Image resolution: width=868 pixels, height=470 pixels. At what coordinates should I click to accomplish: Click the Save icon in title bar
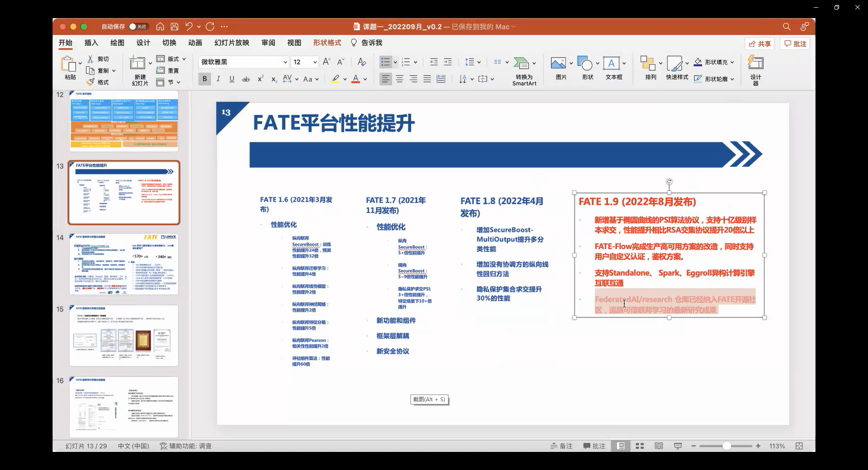[x=175, y=27]
